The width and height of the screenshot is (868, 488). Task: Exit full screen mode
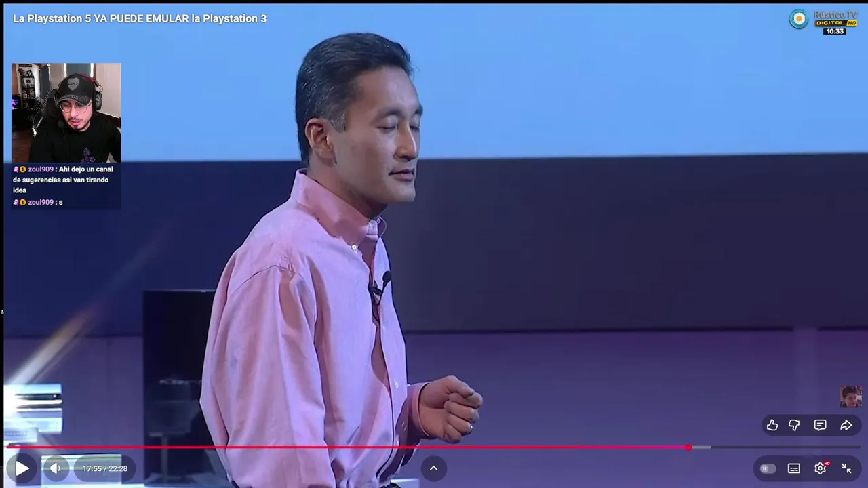846,468
